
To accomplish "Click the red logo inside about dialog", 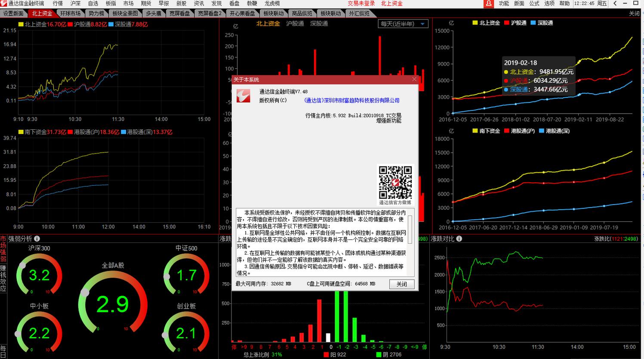I will 243,95.
